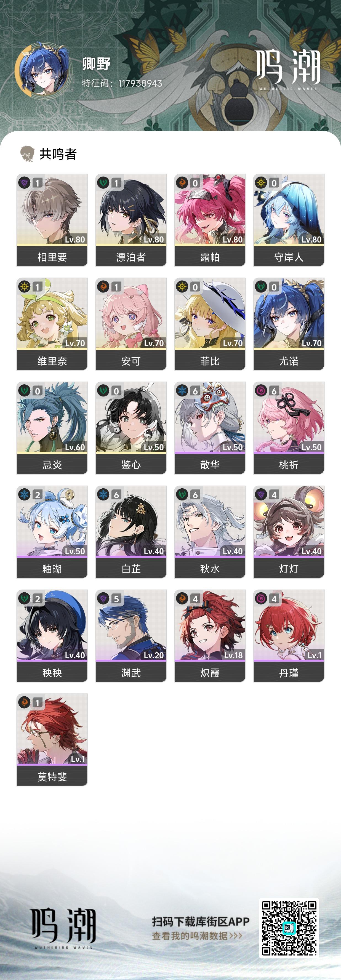Click the aero element icon on 秋水's card
This screenshot has width=341, height=980.
pyautogui.click(x=182, y=495)
